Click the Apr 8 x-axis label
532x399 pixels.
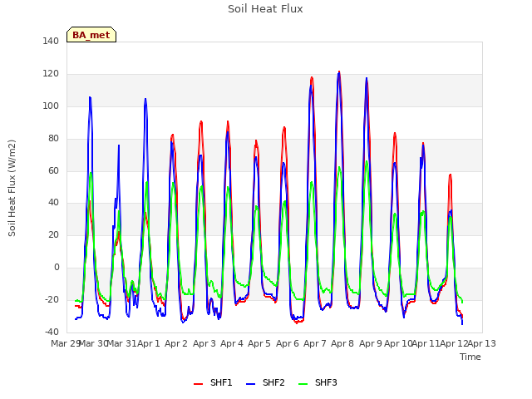click(x=342, y=343)
